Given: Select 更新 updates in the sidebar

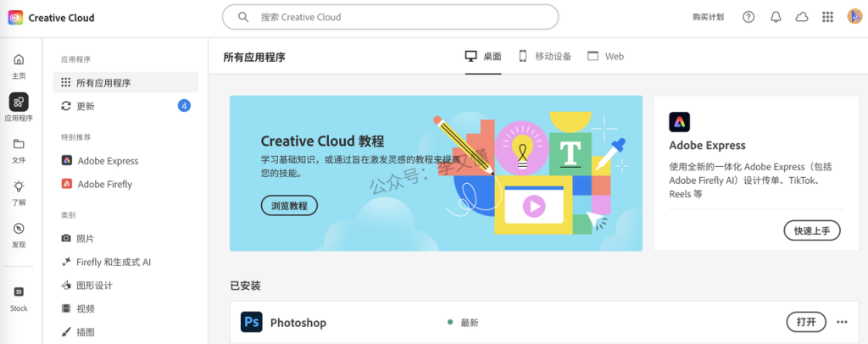Looking at the screenshot, I should pyautogui.click(x=85, y=106).
